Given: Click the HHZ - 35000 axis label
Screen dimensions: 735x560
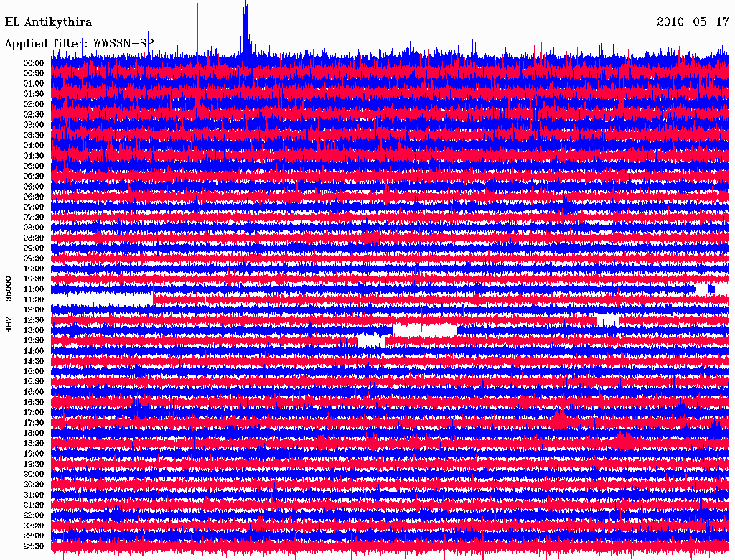Looking at the screenshot, I should (9, 304).
